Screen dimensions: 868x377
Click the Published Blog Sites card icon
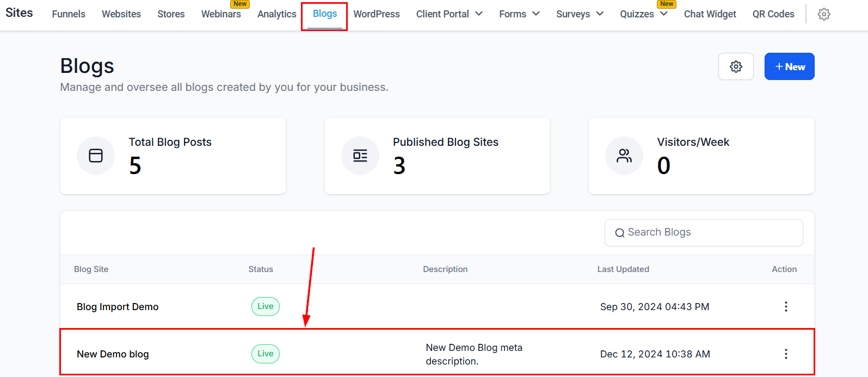tap(360, 156)
